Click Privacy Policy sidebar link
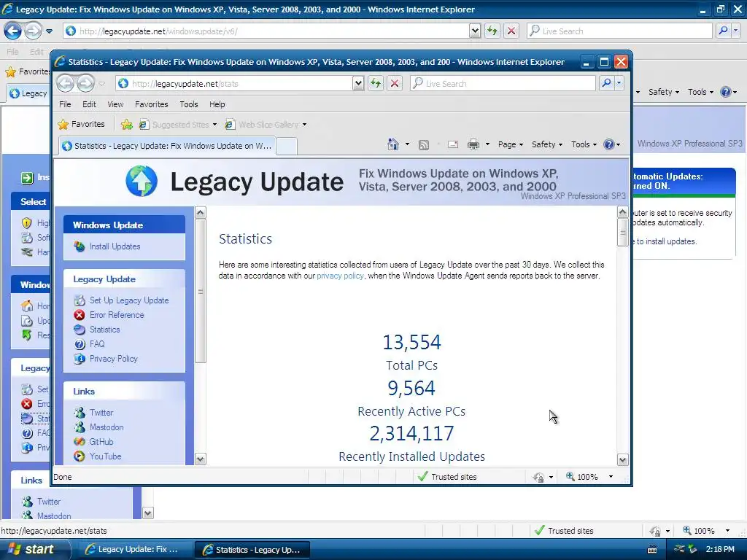 click(x=113, y=359)
